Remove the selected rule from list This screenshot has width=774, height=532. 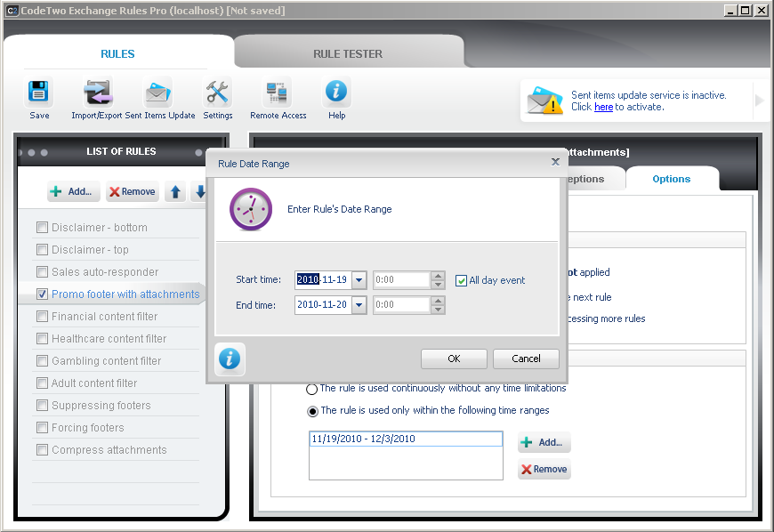[133, 191]
